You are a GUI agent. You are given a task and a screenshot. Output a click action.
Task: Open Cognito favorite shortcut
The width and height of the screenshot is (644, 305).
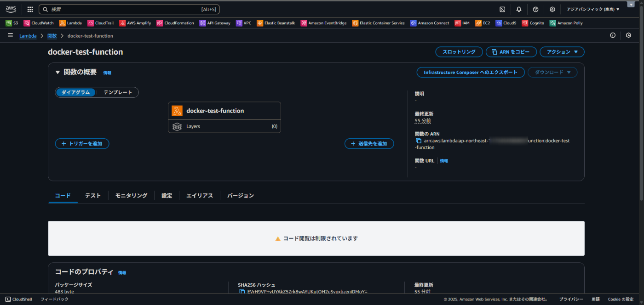click(533, 23)
